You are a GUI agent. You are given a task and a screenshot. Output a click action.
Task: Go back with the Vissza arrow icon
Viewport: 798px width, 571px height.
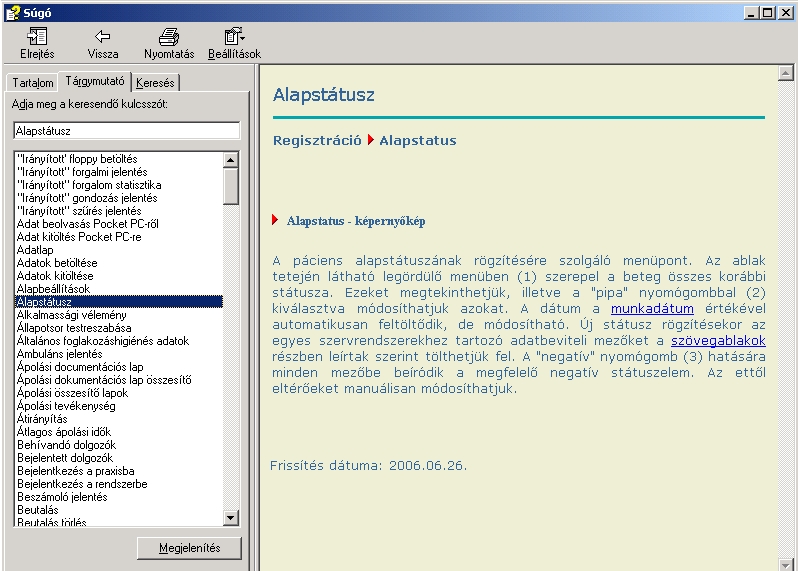tap(102, 37)
